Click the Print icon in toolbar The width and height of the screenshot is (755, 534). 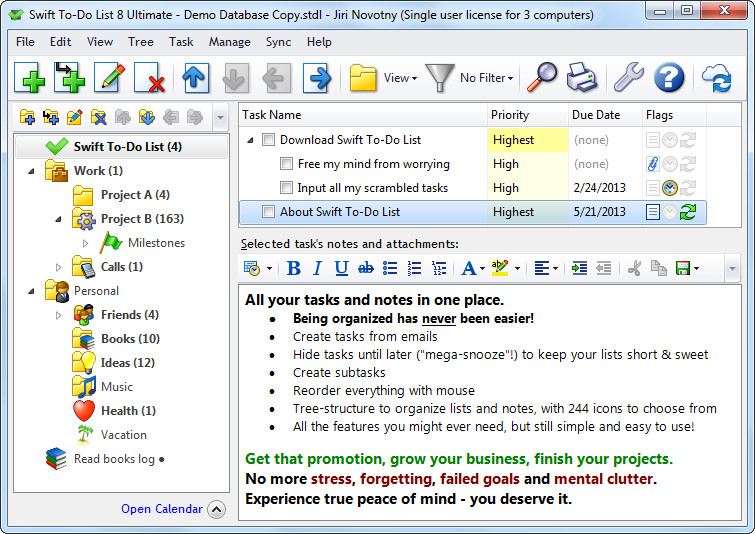582,78
